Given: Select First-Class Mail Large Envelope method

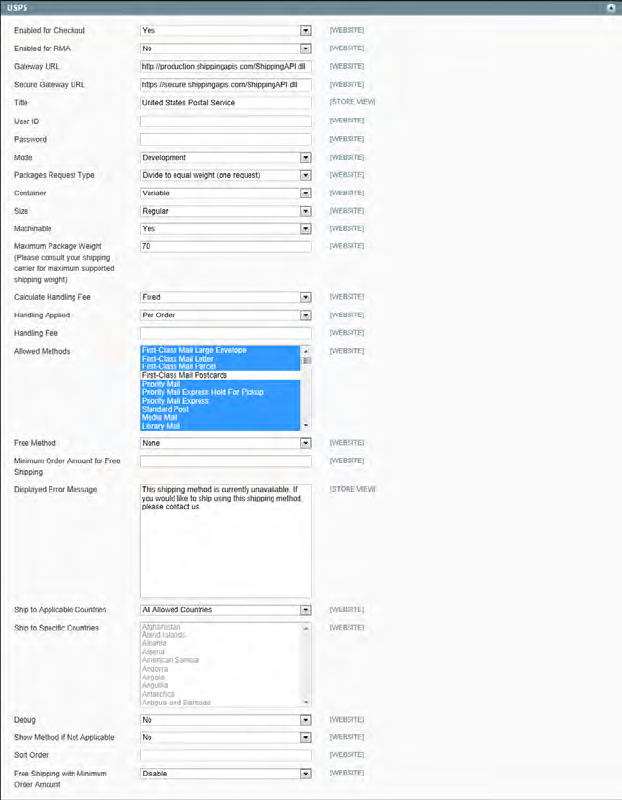Looking at the screenshot, I should pos(220,350).
